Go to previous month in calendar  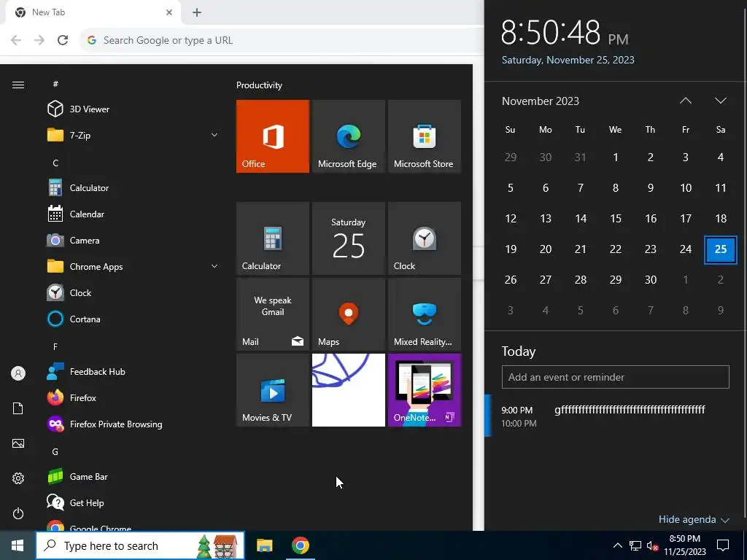pyautogui.click(x=686, y=101)
